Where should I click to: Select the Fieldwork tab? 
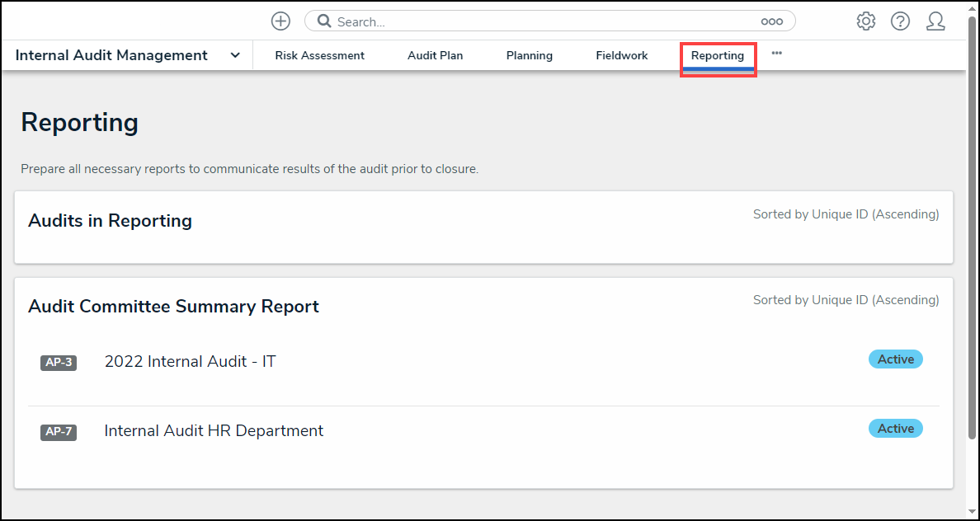pos(621,55)
